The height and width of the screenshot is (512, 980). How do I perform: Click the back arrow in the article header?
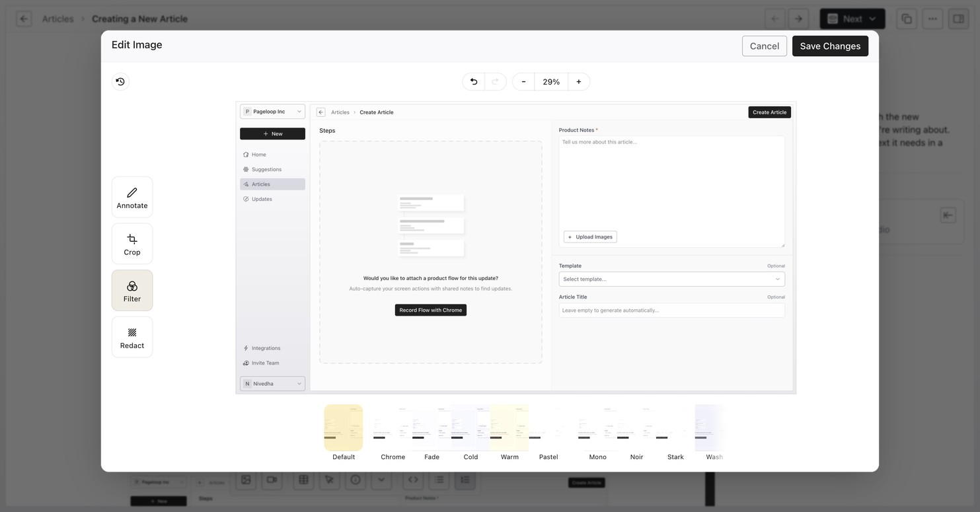click(24, 18)
